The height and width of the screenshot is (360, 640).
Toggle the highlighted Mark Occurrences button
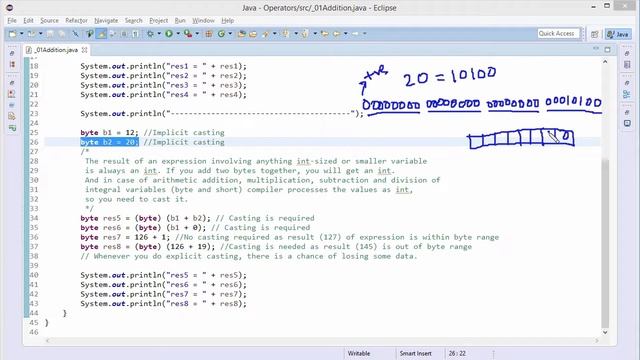tap(101, 34)
